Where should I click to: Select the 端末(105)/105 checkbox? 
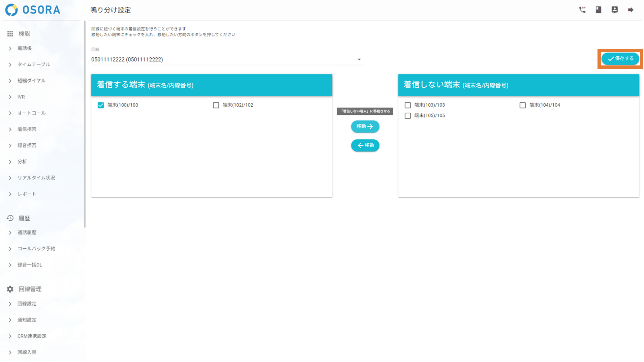pos(407,116)
